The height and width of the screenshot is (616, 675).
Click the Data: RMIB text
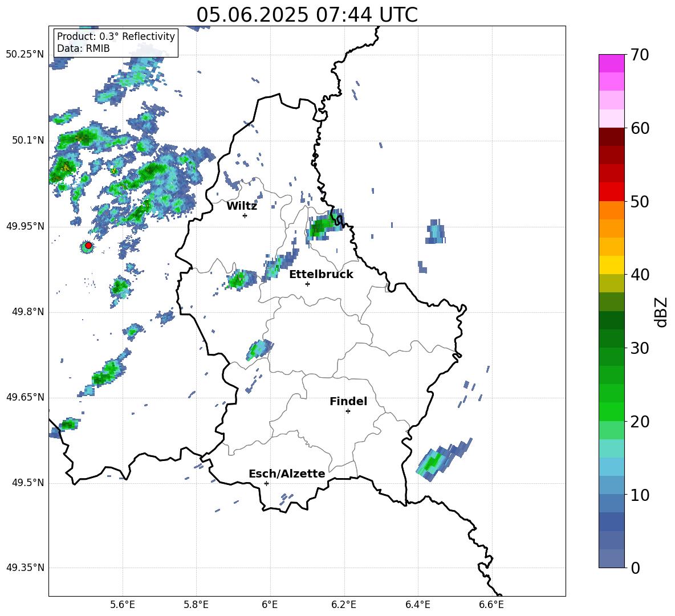(83, 48)
